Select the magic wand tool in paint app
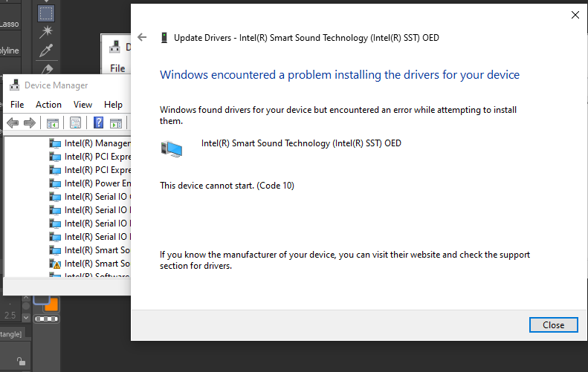Viewport: 588px width, 372px height. point(46,31)
